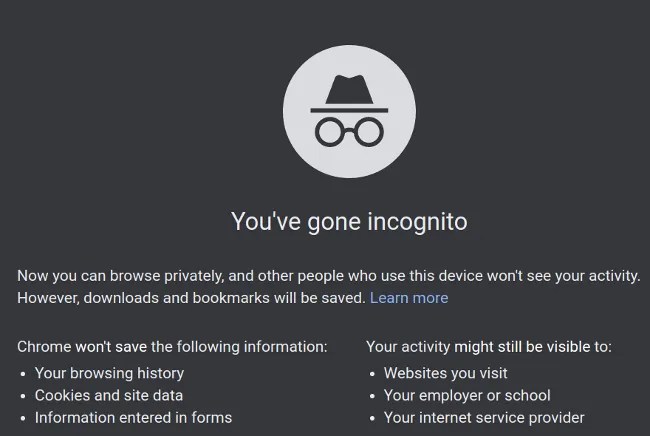Select the "Your employer or school" list item

click(467, 395)
